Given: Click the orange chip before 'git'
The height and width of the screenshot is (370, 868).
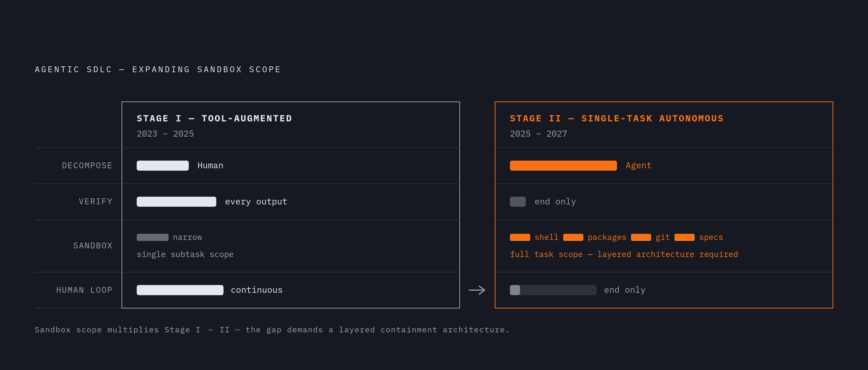Looking at the screenshot, I should pos(641,237).
